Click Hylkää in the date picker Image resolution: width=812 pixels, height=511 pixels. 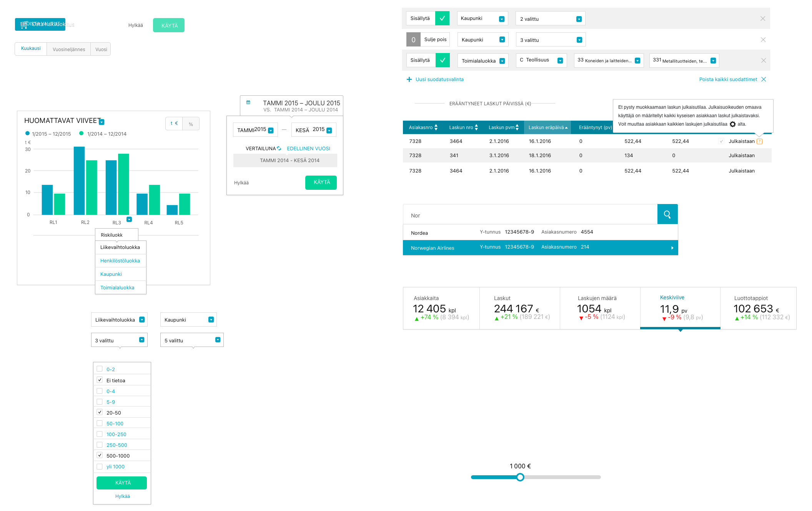pyautogui.click(x=241, y=183)
